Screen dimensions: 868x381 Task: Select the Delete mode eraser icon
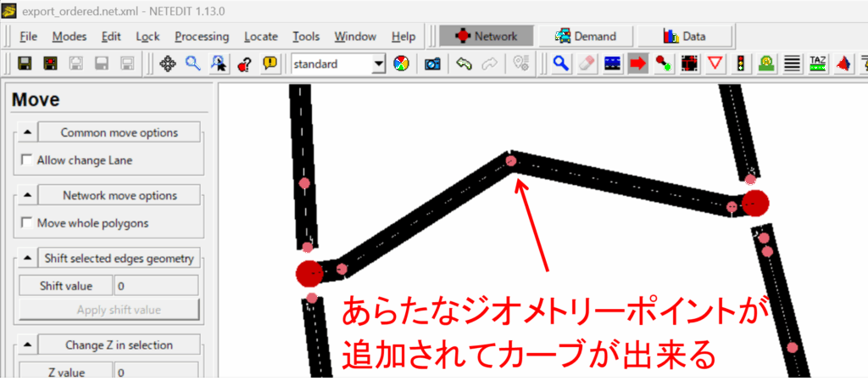[587, 64]
